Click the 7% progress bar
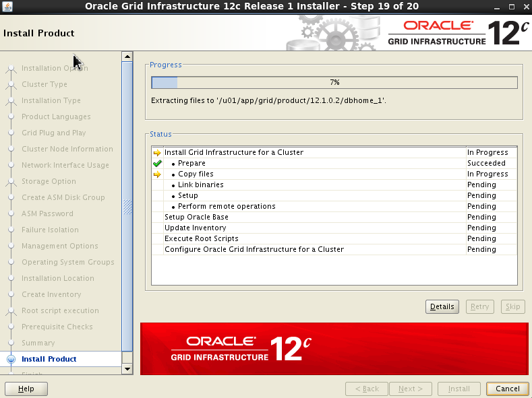 [x=334, y=82]
